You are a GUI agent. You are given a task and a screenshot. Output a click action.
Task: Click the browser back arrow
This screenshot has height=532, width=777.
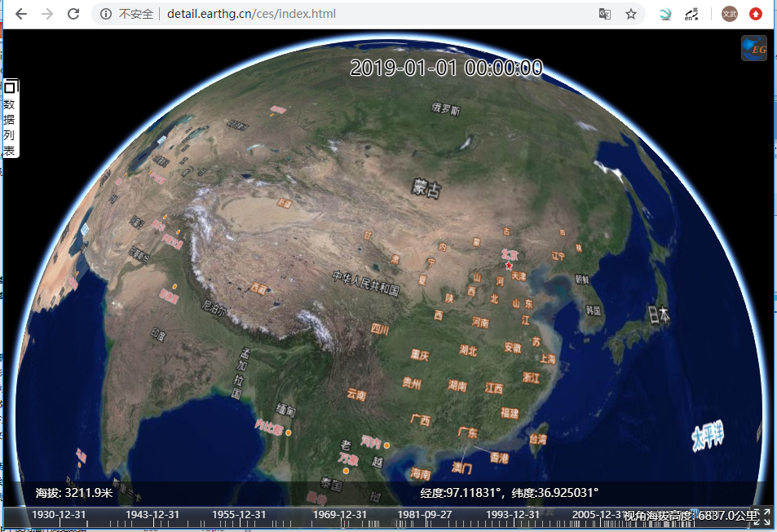tap(21, 14)
